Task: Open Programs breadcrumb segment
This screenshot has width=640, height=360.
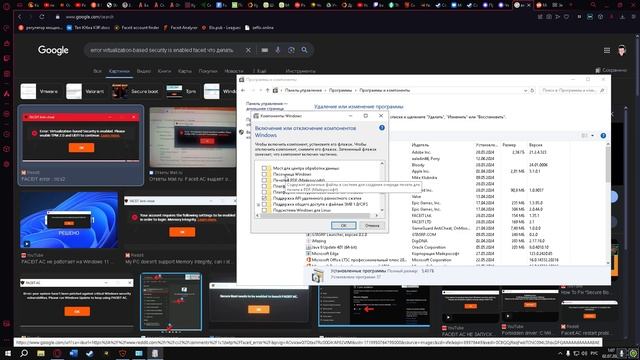Action: (340, 90)
